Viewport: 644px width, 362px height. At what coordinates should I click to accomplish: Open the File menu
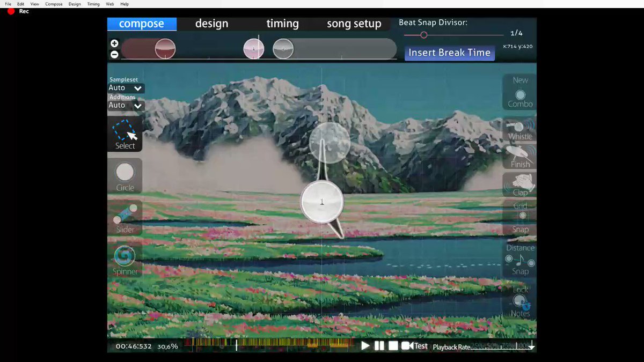(x=8, y=4)
